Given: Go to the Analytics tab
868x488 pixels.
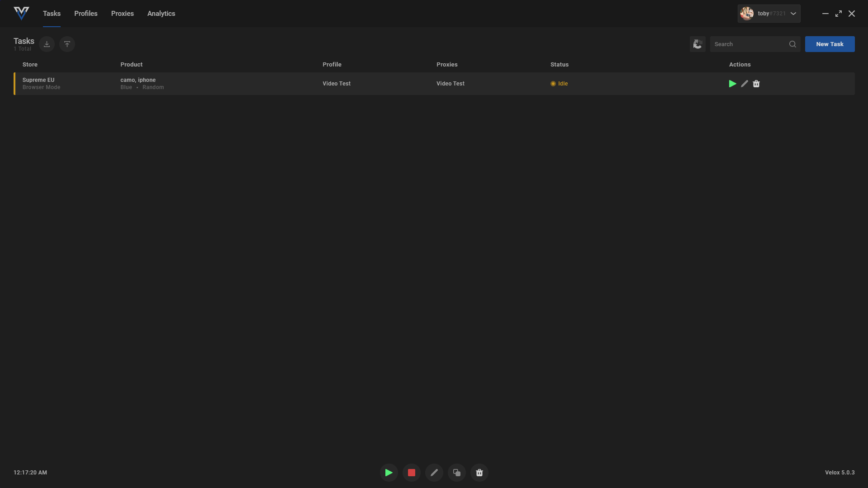Looking at the screenshot, I should (161, 14).
